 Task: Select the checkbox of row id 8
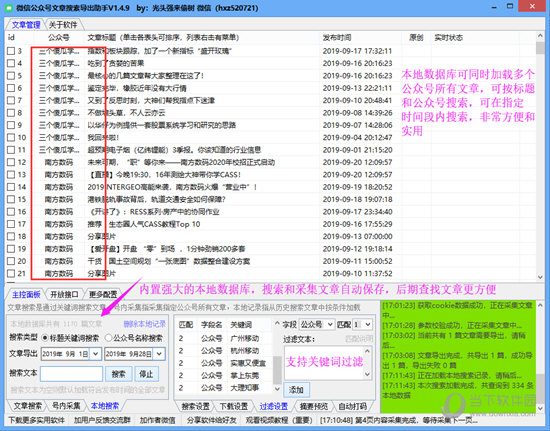tap(11, 113)
